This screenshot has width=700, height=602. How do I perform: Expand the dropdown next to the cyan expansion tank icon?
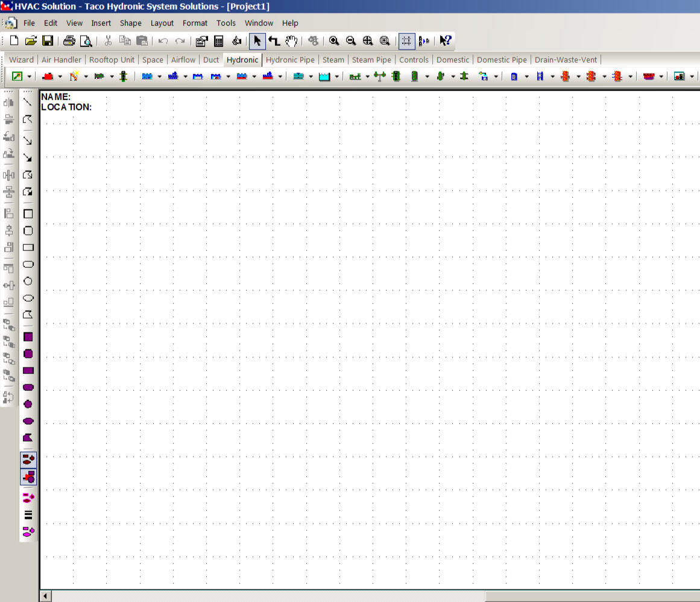[x=311, y=77]
